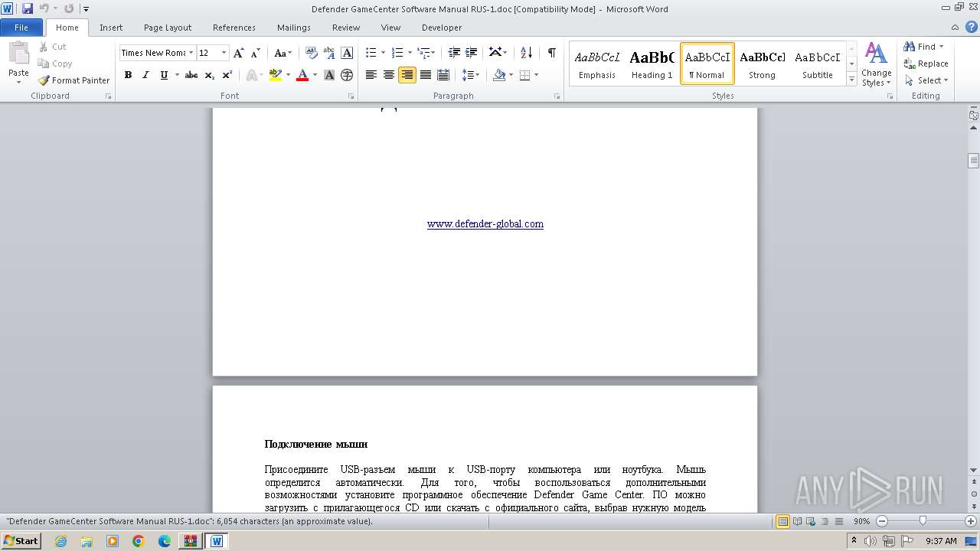Screen dimensions: 980x551
Task: Grow the font size
Action: point(239,53)
